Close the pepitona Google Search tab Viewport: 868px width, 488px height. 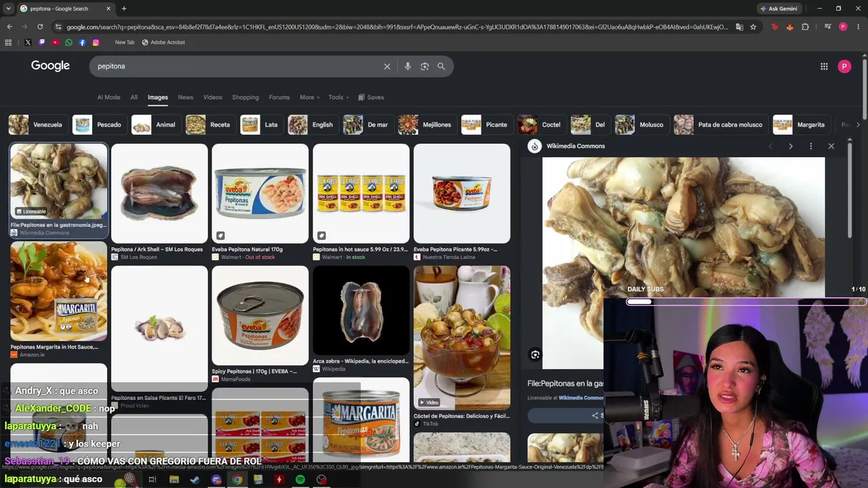(x=108, y=9)
